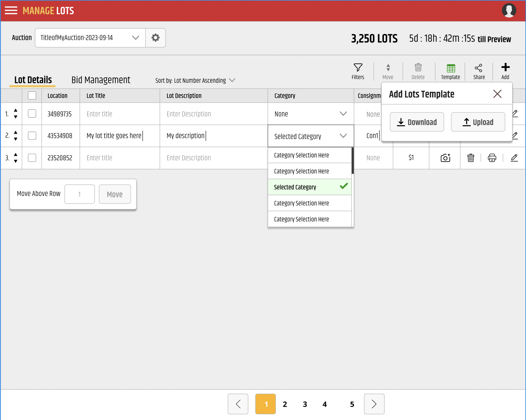The width and height of the screenshot is (526, 420).
Task: Click the Add lots icon
Action: pyautogui.click(x=505, y=71)
